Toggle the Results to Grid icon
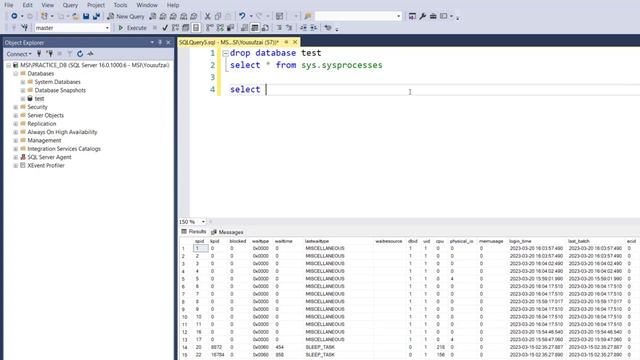Screen dimensions: 640x360 point(255,28)
